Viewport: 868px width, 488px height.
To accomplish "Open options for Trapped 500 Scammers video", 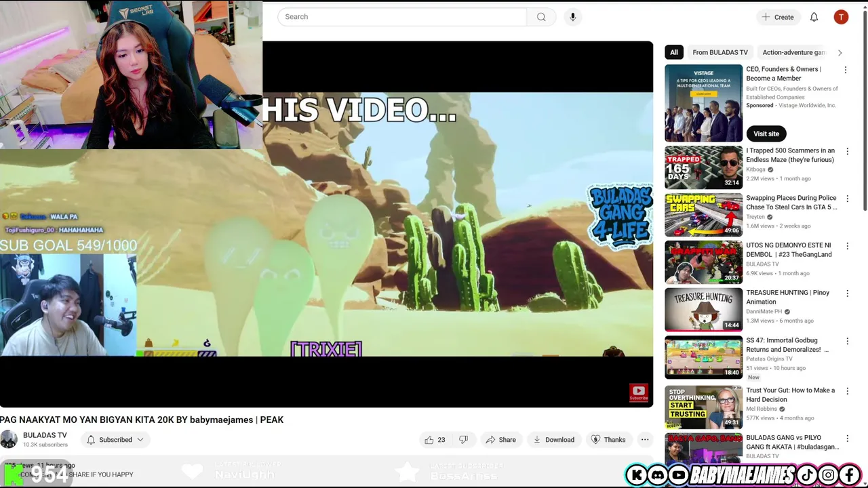I will tap(847, 151).
